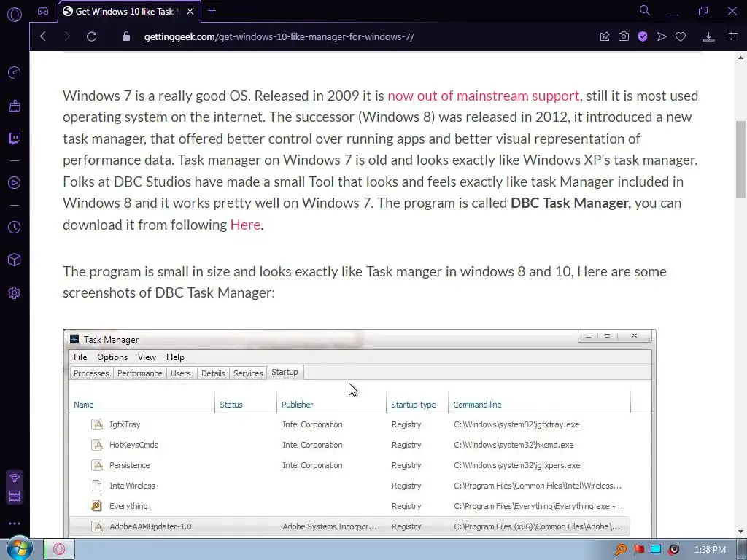Image resolution: width=747 pixels, height=560 pixels.
Task: Open Twitch in the sidebar
Action: point(15,139)
